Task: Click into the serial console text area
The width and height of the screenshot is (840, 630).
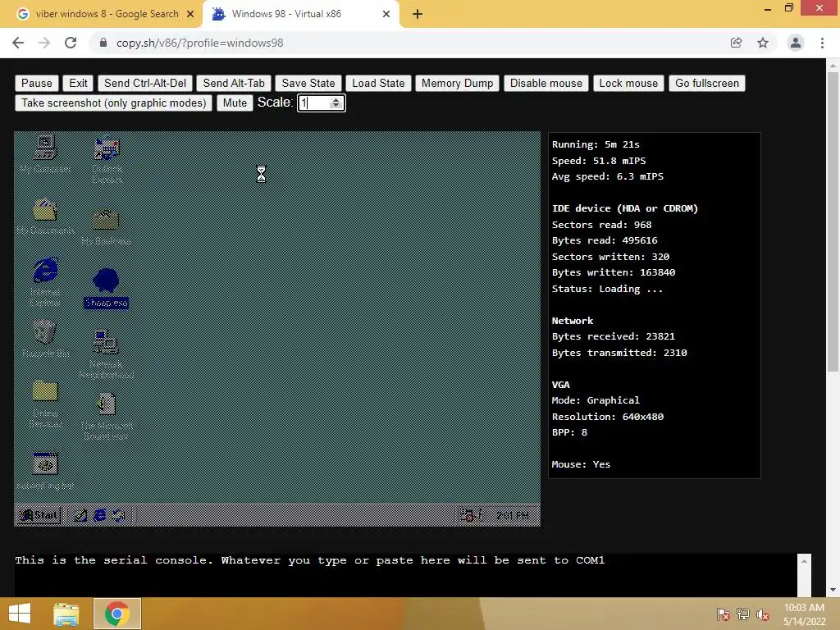Action: [x=405, y=574]
